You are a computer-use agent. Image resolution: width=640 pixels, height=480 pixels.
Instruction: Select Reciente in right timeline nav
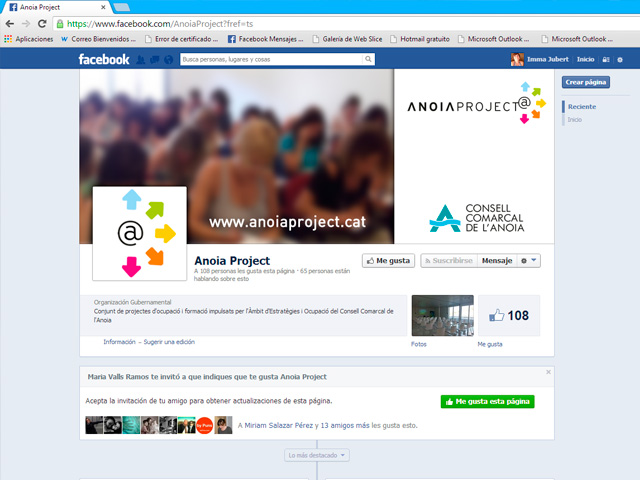[x=582, y=107]
